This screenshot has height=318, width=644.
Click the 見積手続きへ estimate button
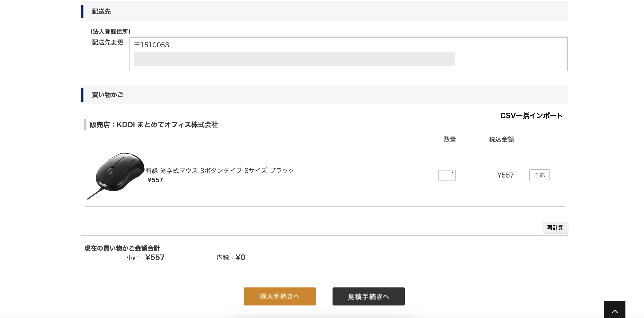click(368, 296)
